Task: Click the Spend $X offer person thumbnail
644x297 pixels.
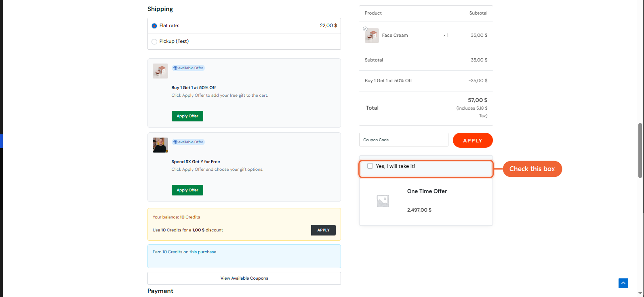Action: coord(160,145)
